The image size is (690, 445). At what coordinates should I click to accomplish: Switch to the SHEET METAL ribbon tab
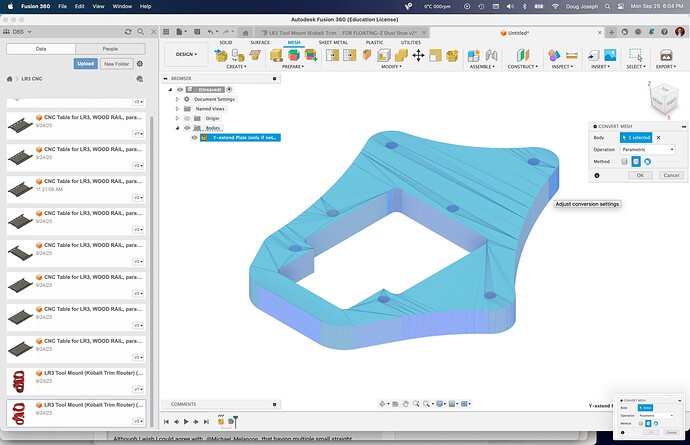pyautogui.click(x=333, y=42)
